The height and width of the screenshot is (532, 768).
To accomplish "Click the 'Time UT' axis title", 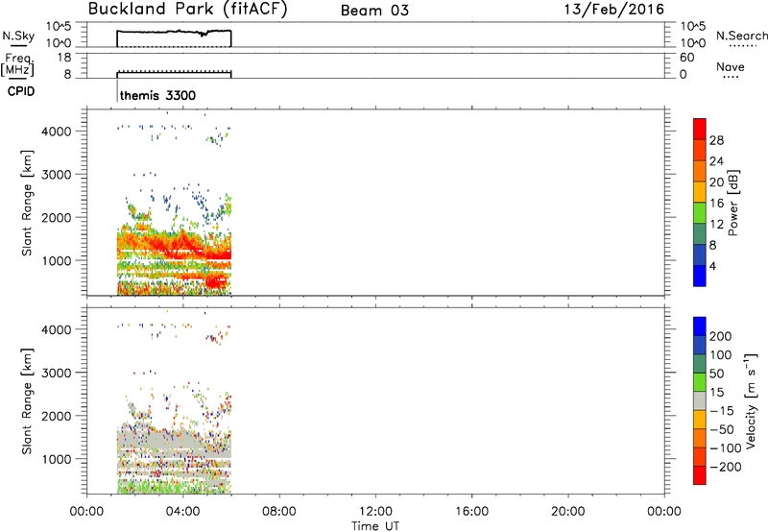I will point(375,526).
